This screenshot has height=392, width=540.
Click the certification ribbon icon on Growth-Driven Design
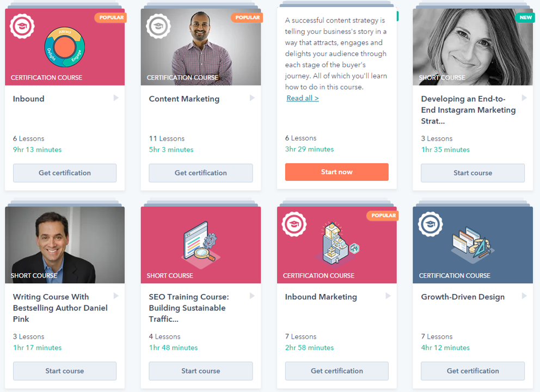(430, 224)
